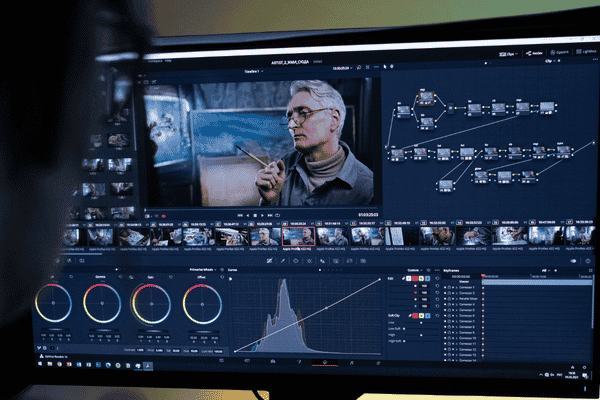Jump to last frame of clip
The image size is (600, 400).
click(270, 216)
